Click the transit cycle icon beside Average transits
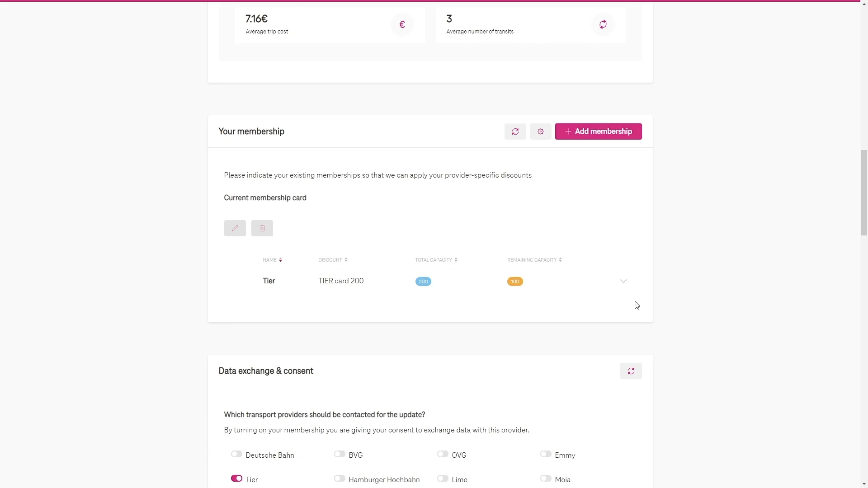Image resolution: width=868 pixels, height=488 pixels. click(x=603, y=24)
